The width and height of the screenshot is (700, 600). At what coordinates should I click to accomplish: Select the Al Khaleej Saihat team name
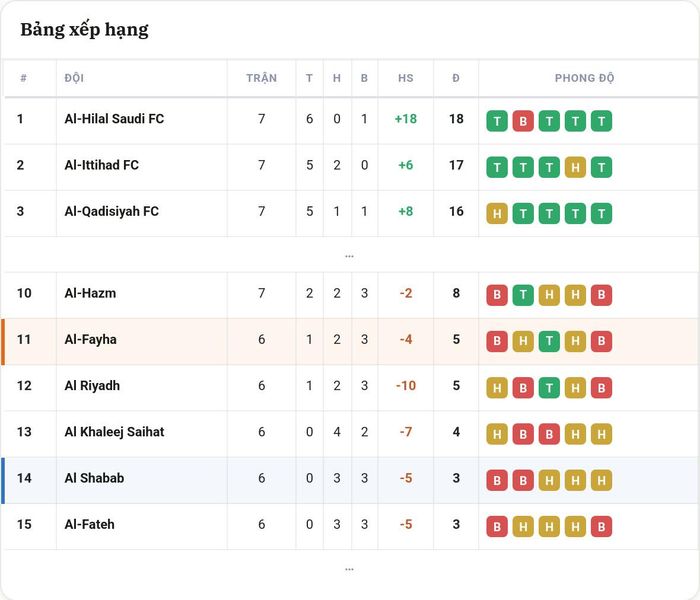pos(114,432)
